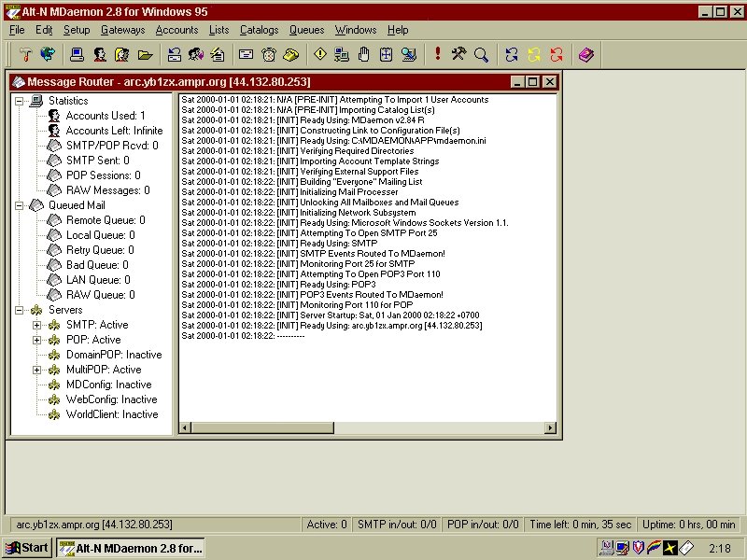747x560 pixels.
Task: Click the blue circular arrows icon
Action: [x=511, y=55]
